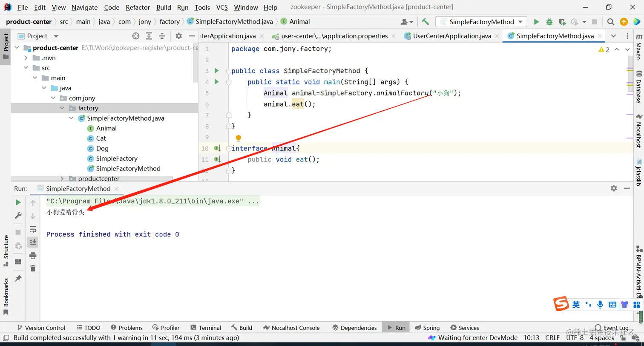Fold the main method at line 4
The height and width of the screenshot is (346, 644).
pos(229,82)
